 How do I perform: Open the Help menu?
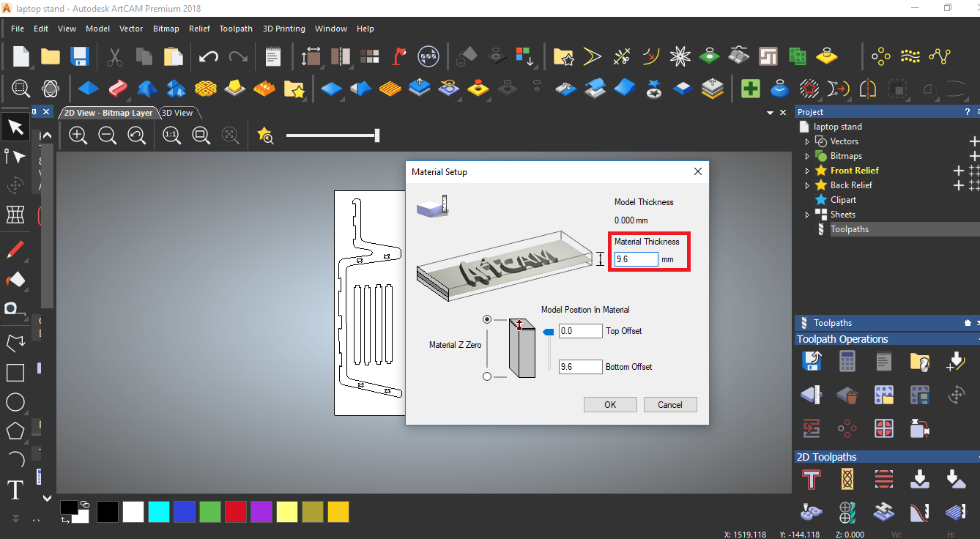[x=365, y=29]
